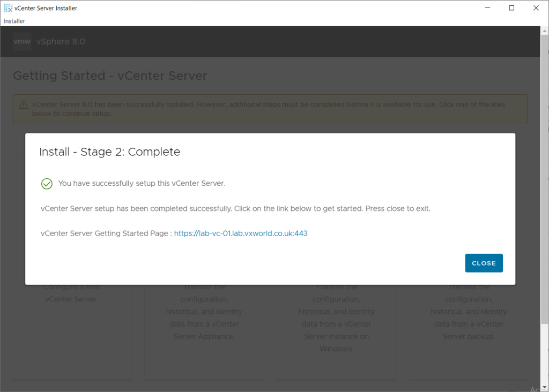The height and width of the screenshot is (392, 549).
Task: Click the vmw logo in the header
Action: pos(22,42)
